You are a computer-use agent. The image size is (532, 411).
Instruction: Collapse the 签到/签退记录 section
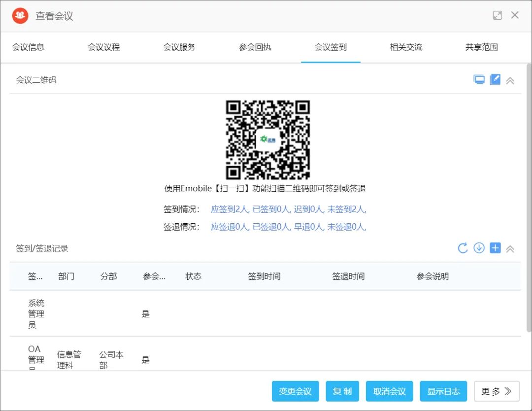[510, 249]
